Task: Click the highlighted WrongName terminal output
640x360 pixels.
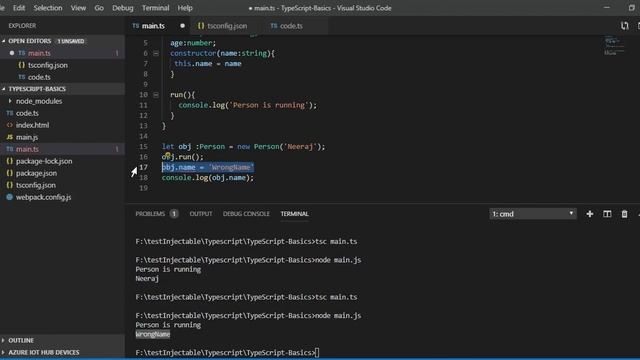Action: pyautogui.click(x=153, y=334)
